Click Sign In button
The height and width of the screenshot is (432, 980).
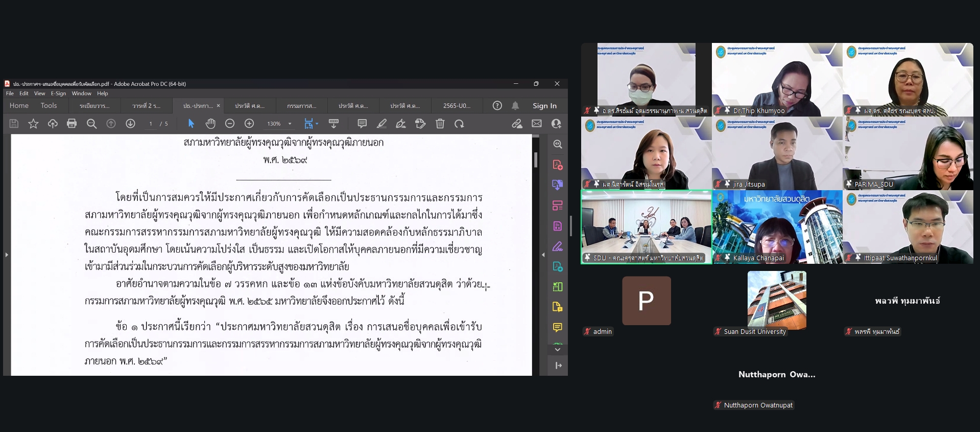tap(544, 106)
